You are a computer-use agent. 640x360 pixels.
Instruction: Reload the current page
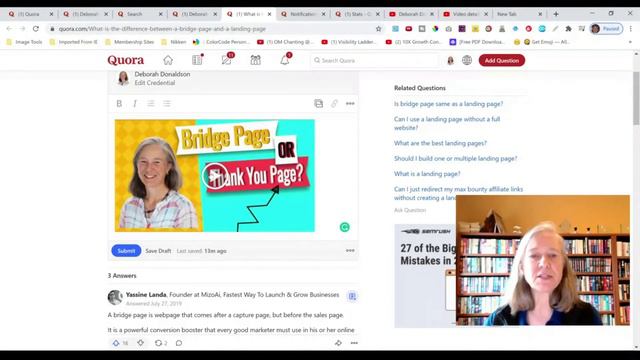point(36,29)
